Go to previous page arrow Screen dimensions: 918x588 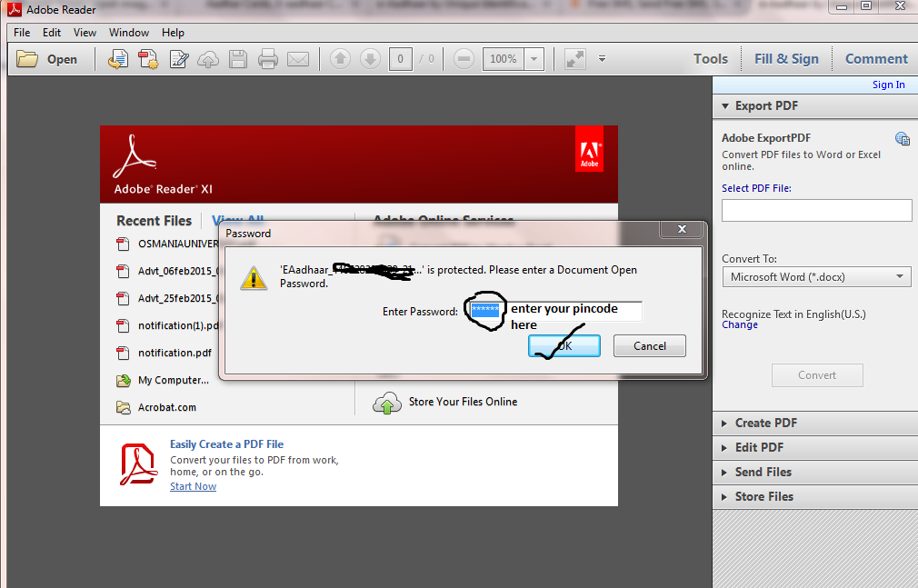[x=340, y=59]
